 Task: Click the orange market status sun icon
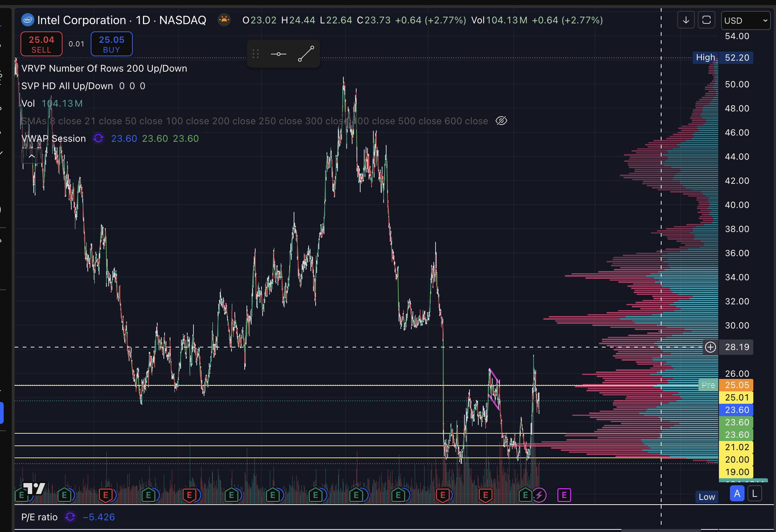pos(224,19)
